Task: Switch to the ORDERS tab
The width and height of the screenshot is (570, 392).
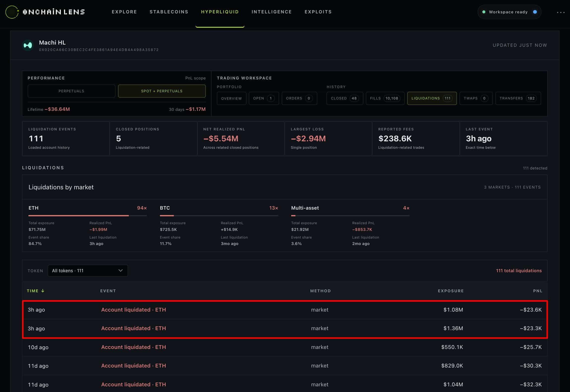Action: (299, 98)
